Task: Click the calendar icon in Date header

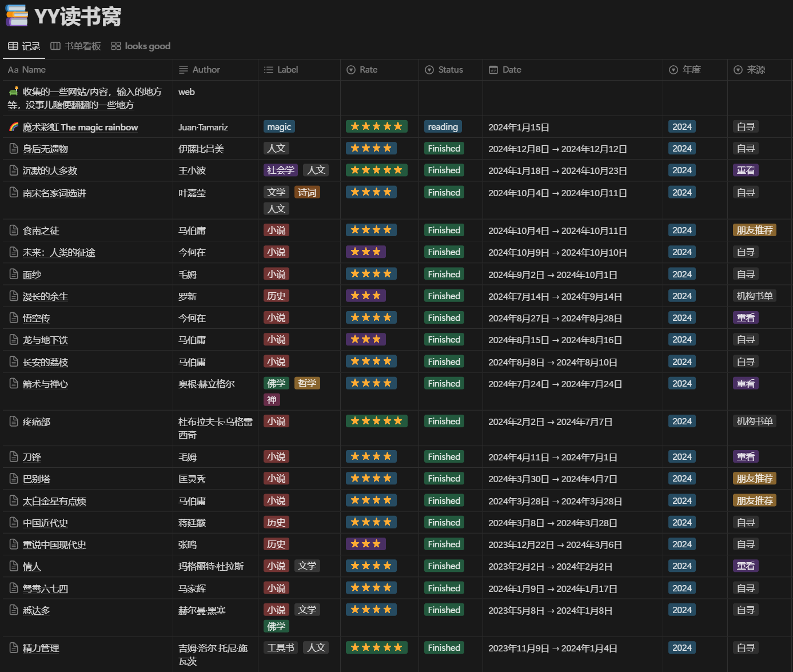Action: (x=493, y=70)
